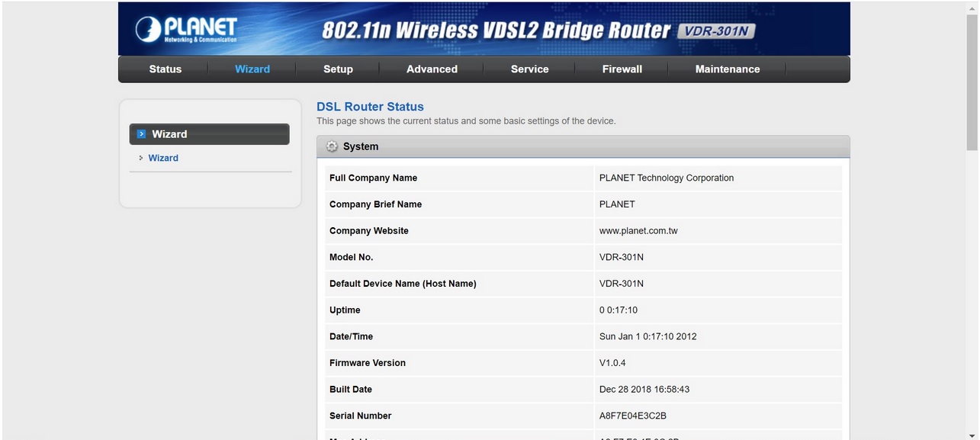Open the Status menu

point(165,69)
